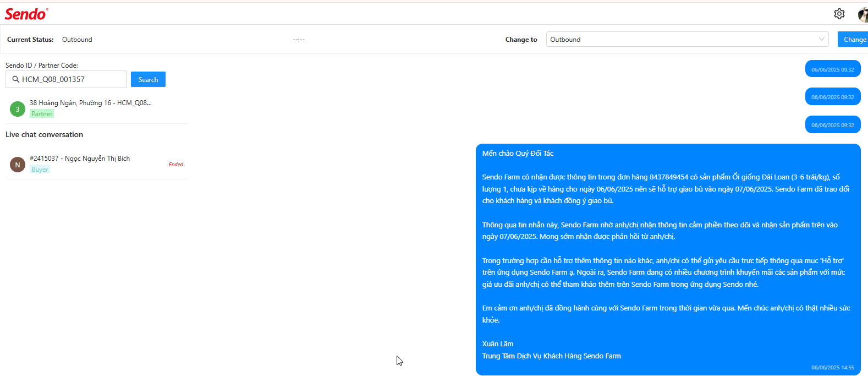The image size is (868, 376).
Task: Expand status dropdown arrow chevron
Action: (821, 39)
